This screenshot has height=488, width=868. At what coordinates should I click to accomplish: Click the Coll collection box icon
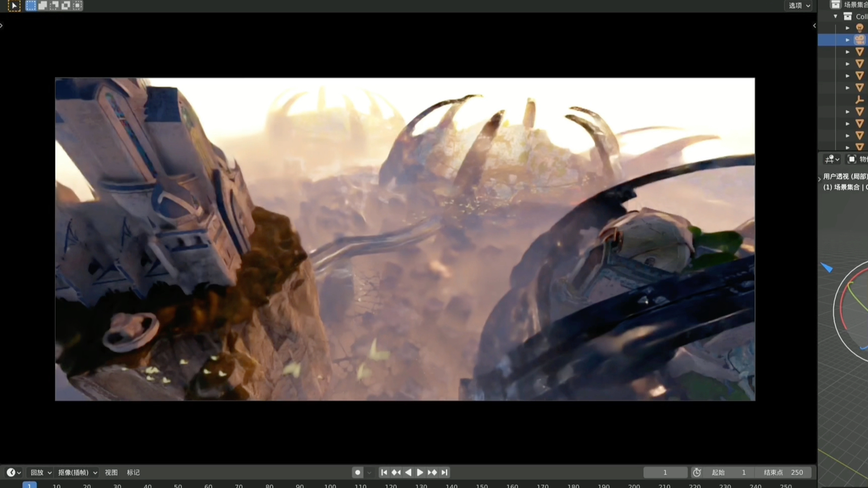tap(848, 17)
